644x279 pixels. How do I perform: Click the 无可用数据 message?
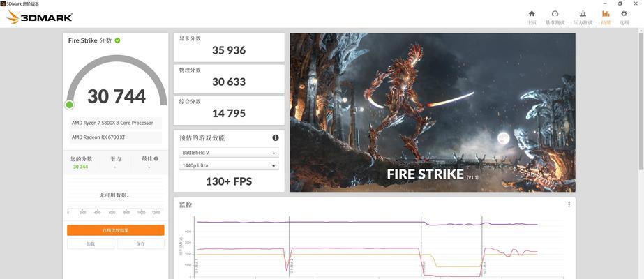coord(114,195)
